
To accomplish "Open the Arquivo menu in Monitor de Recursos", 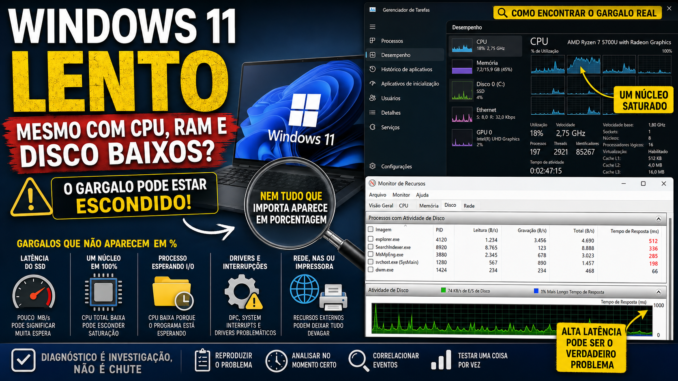I will (x=377, y=195).
